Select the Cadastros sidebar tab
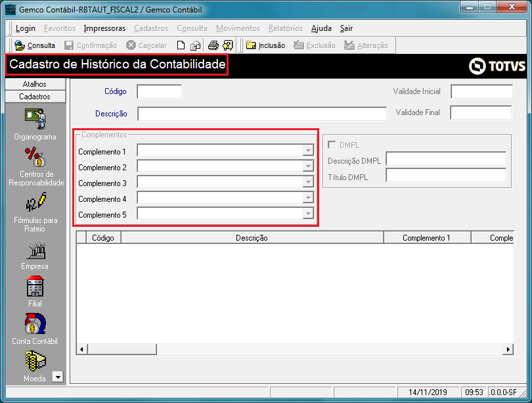The width and height of the screenshot is (532, 403). [35, 97]
